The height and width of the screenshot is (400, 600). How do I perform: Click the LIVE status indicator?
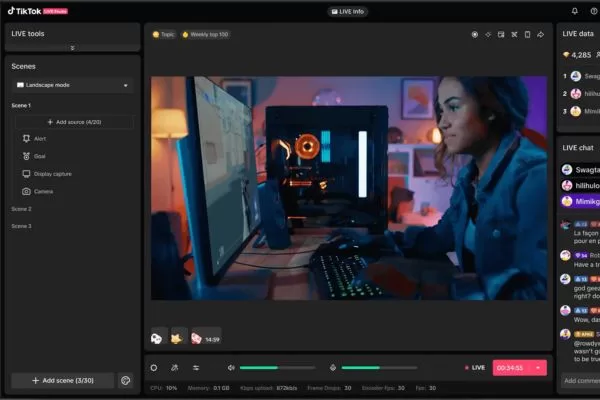(x=475, y=367)
